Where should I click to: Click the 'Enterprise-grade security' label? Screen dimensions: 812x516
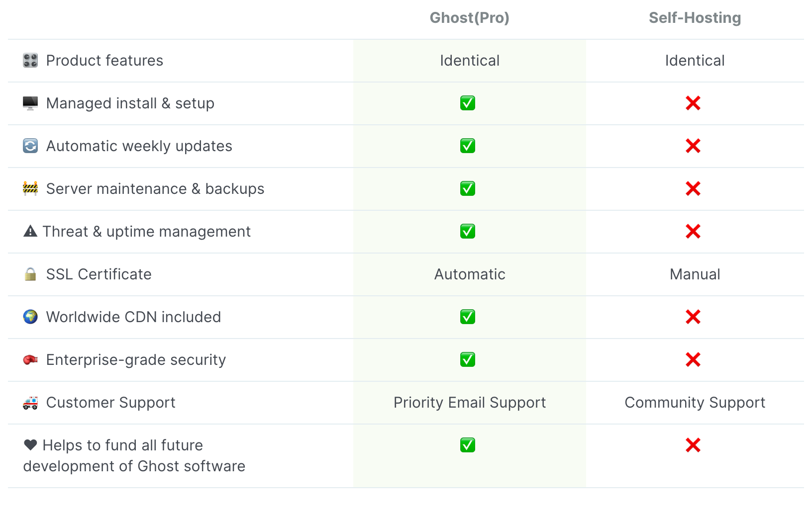click(x=136, y=360)
